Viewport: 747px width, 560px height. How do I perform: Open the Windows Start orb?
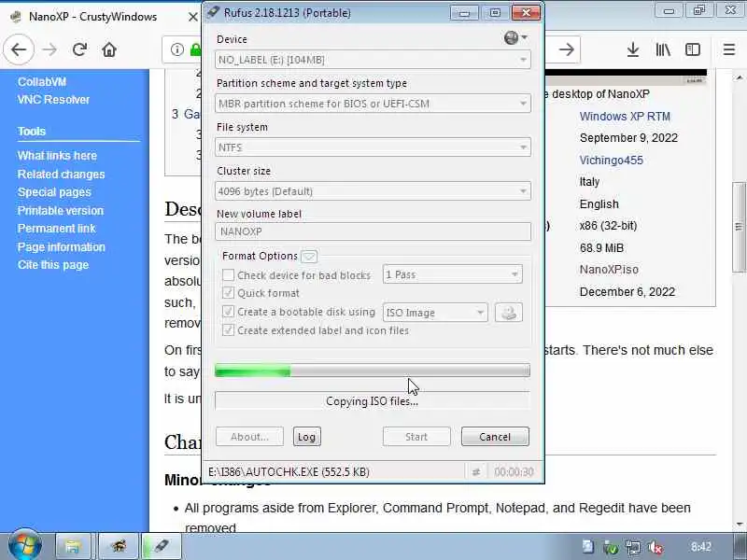[25, 545]
